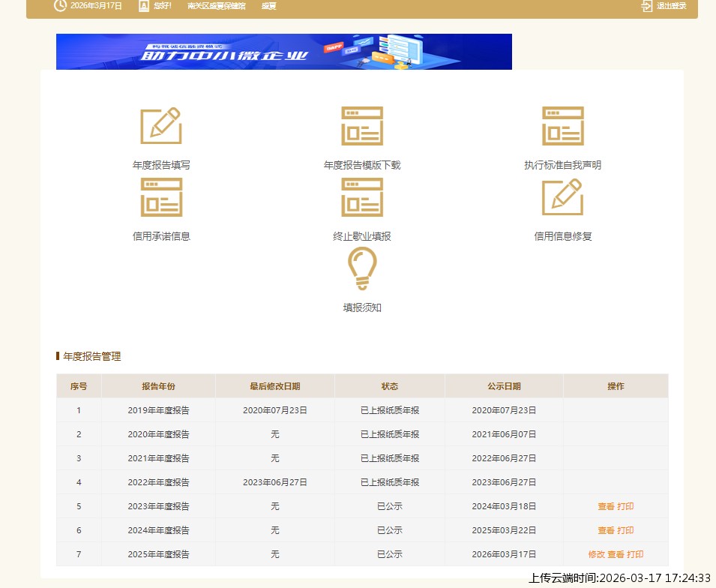
Task: Print the 2024年年度报告 via 打印
Action: 625,530
